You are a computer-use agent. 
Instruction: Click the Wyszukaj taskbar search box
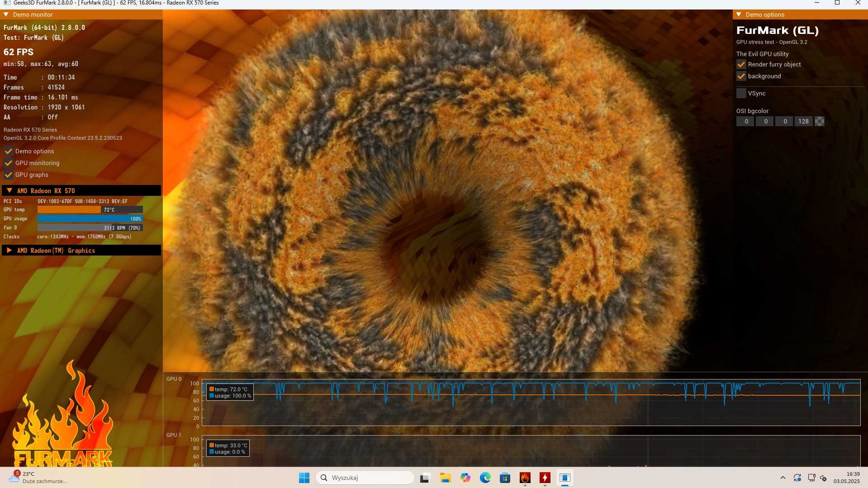coord(365,478)
